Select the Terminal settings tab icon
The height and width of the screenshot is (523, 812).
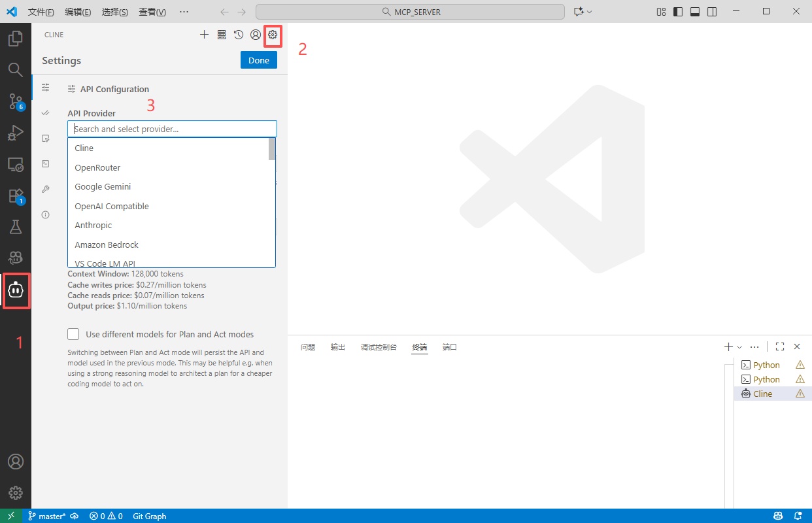[x=45, y=163]
